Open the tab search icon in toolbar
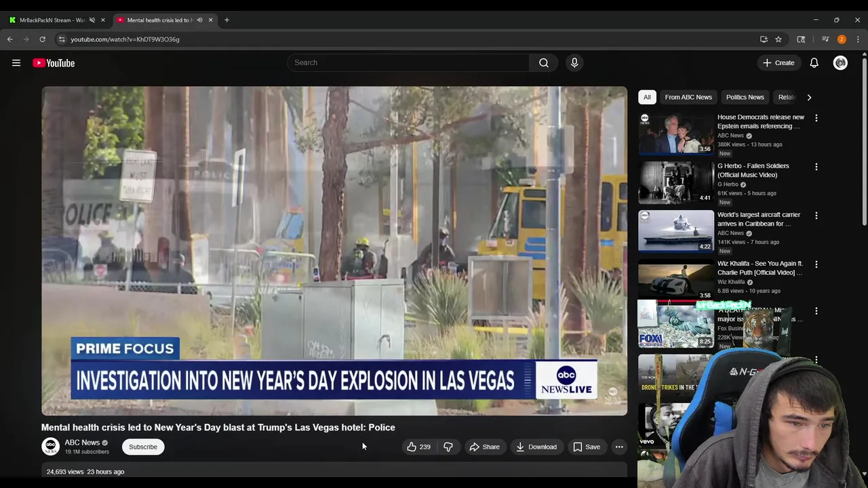 (801, 39)
